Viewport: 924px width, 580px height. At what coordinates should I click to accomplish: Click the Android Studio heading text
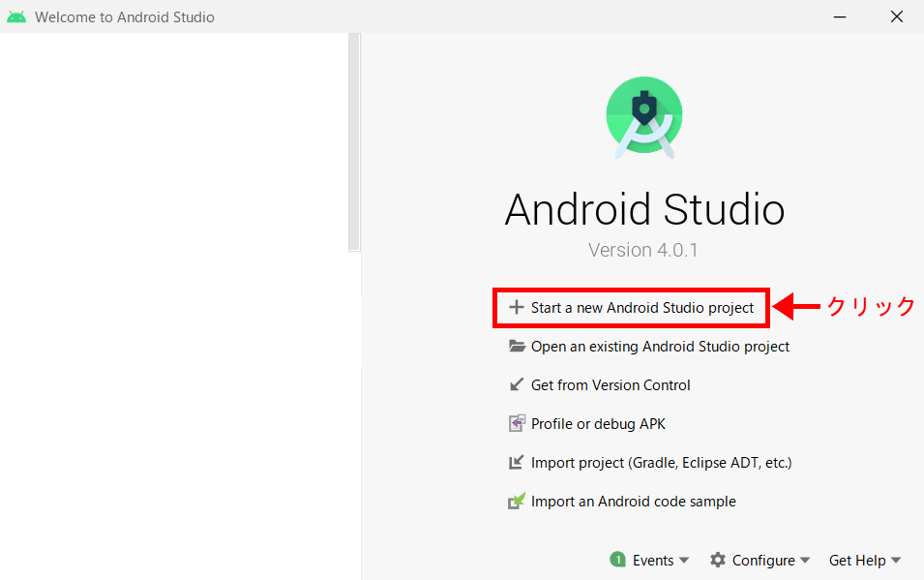point(644,209)
